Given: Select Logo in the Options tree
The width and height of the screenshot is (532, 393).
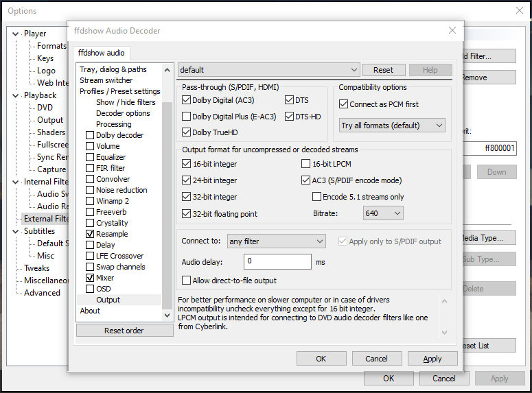Looking at the screenshot, I should (46, 71).
